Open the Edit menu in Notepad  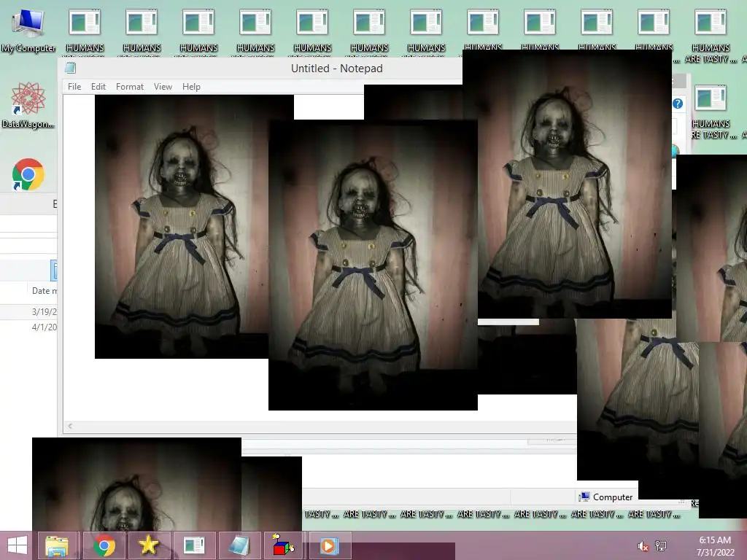point(98,87)
